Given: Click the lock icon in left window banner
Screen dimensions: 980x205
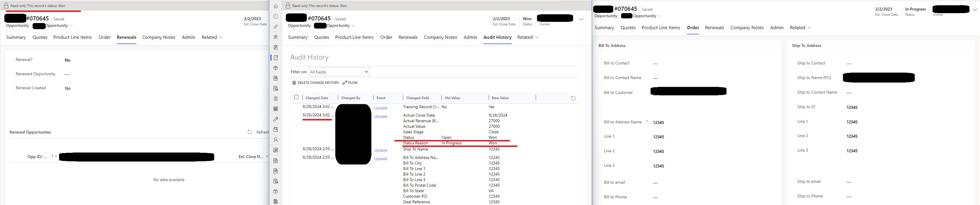Looking at the screenshot, I should pyautogui.click(x=6, y=6).
